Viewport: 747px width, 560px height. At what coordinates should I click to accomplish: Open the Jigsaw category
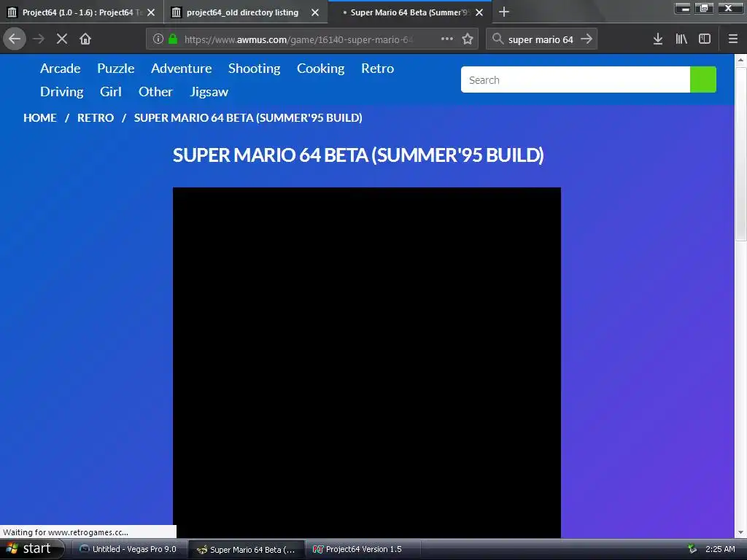point(209,92)
